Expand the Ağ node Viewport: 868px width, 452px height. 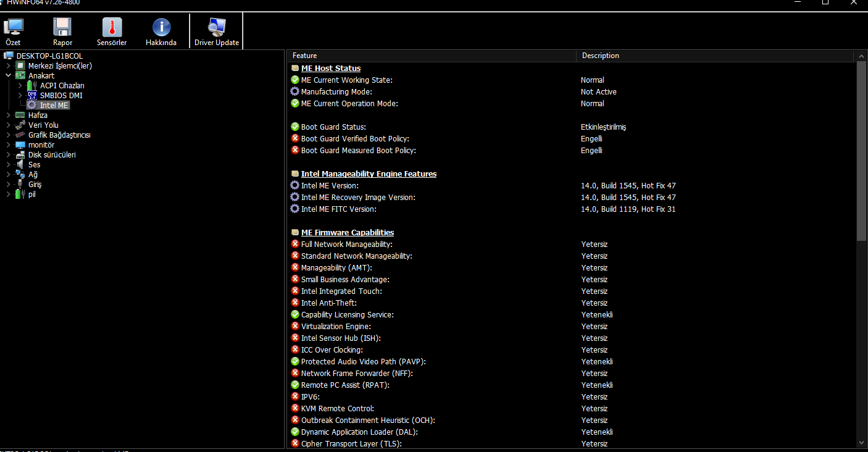8,175
